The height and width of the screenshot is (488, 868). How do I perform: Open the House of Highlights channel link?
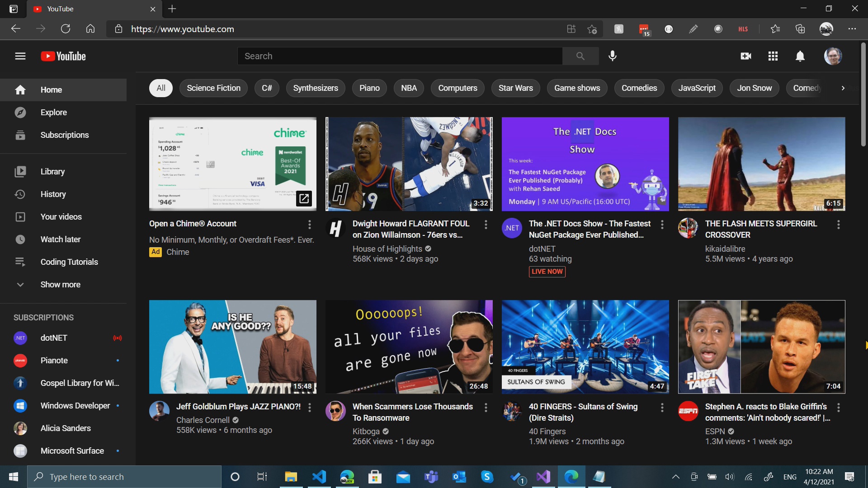pyautogui.click(x=387, y=249)
